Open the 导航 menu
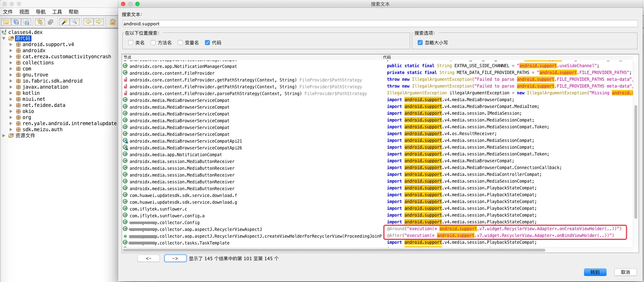 tap(41, 12)
